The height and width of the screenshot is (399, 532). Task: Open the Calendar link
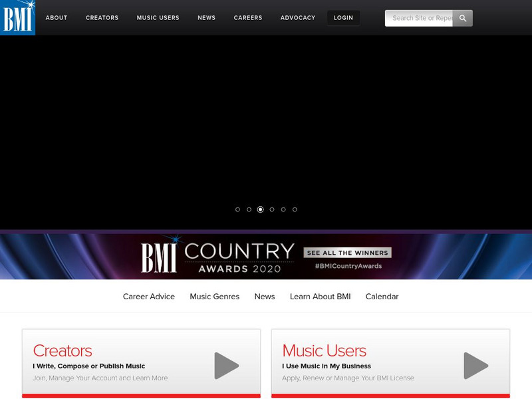click(x=382, y=297)
